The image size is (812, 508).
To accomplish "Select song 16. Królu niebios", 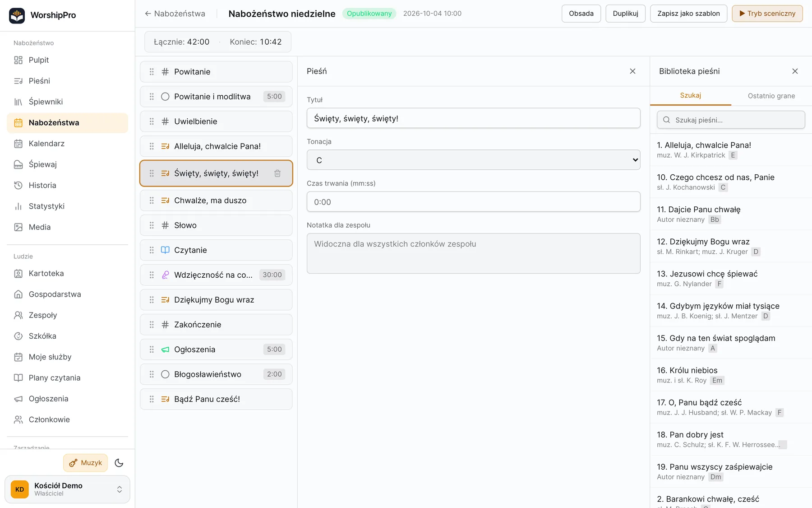I will (x=731, y=375).
